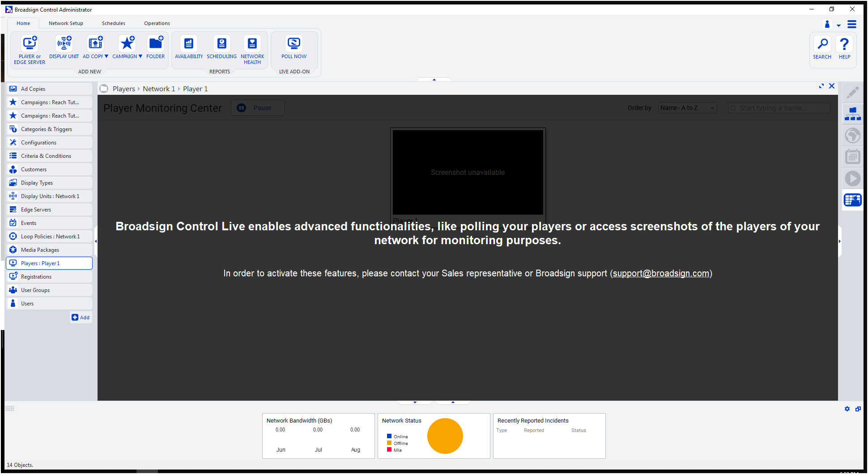This screenshot has height=474, width=868.
Task: Pop out the dashboard panel
Action: [x=858, y=409]
